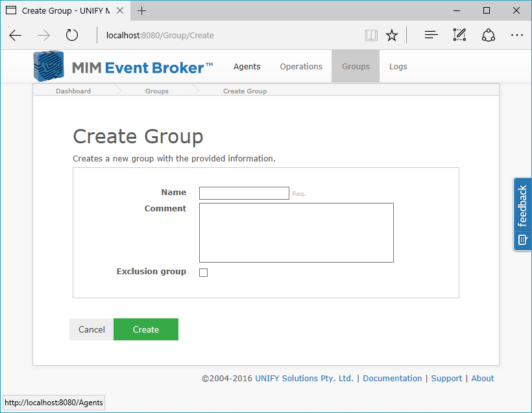Click the address bar URL

point(160,35)
